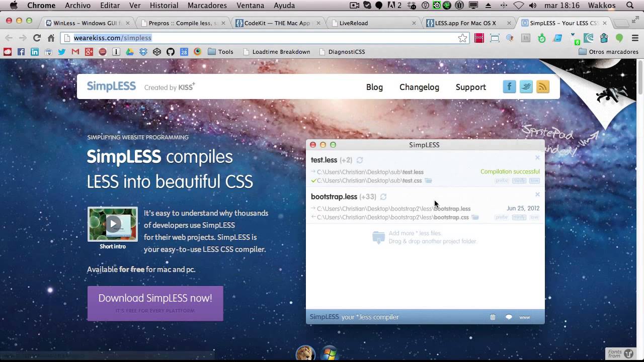Click the Windows download logo icon
This screenshot has height=362, width=644.
point(329,354)
